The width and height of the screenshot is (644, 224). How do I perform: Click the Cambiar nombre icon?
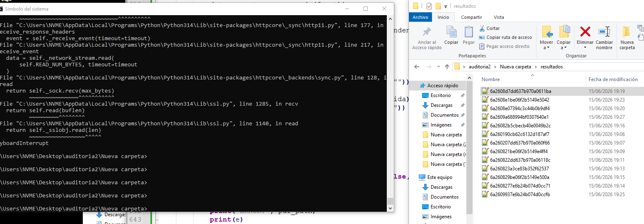pyautogui.click(x=604, y=32)
